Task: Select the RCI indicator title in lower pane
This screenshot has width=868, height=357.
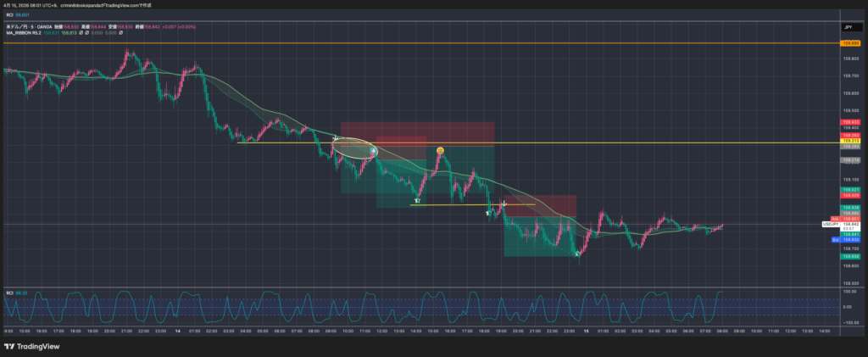Action: (10, 293)
